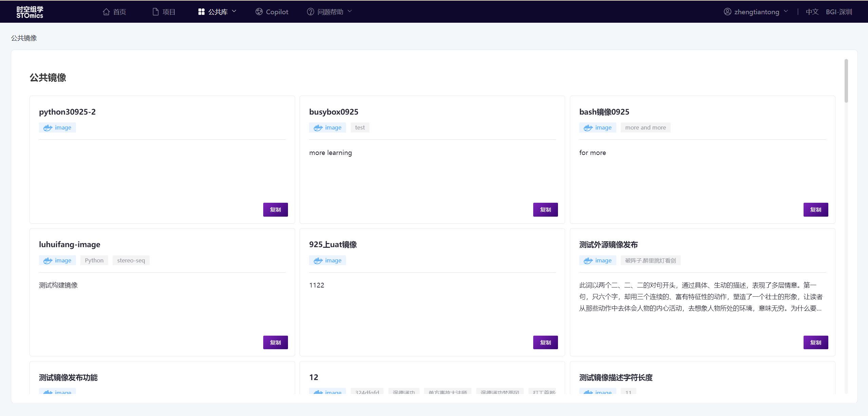Open python30925-2 card title
This screenshot has height=416, width=868.
[x=67, y=112]
